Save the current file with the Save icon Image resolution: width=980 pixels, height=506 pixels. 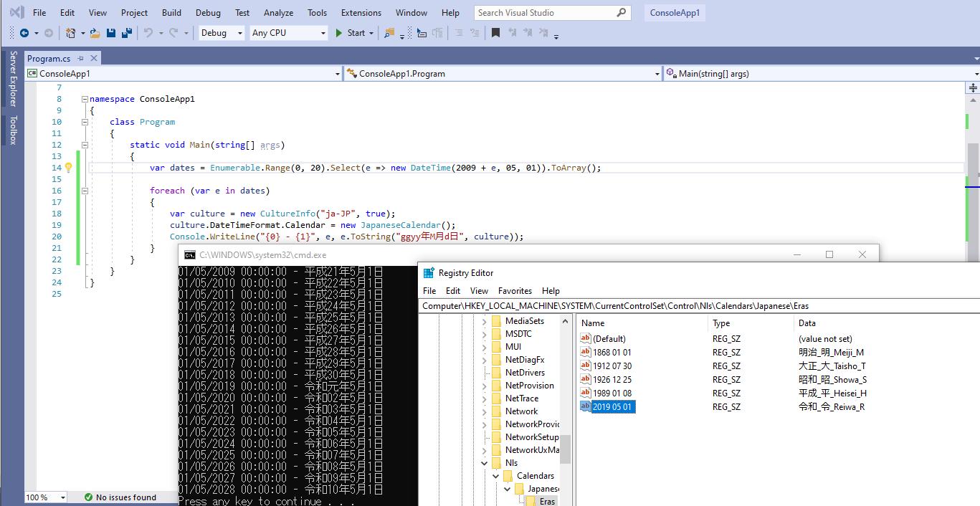[x=111, y=33]
